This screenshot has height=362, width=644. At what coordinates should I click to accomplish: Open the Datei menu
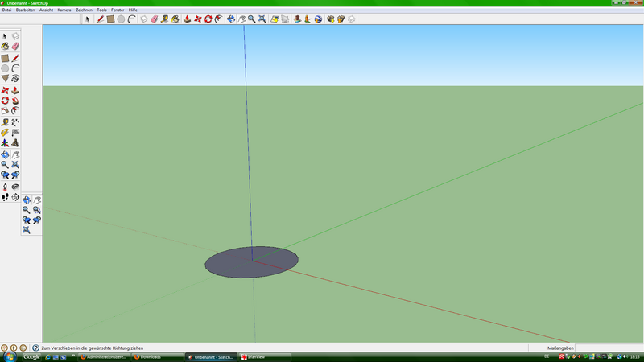click(x=6, y=10)
